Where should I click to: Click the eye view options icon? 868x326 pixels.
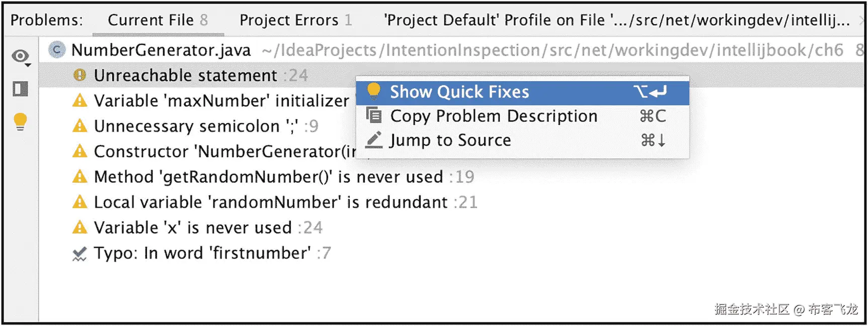pyautogui.click(x=20, y=56)
